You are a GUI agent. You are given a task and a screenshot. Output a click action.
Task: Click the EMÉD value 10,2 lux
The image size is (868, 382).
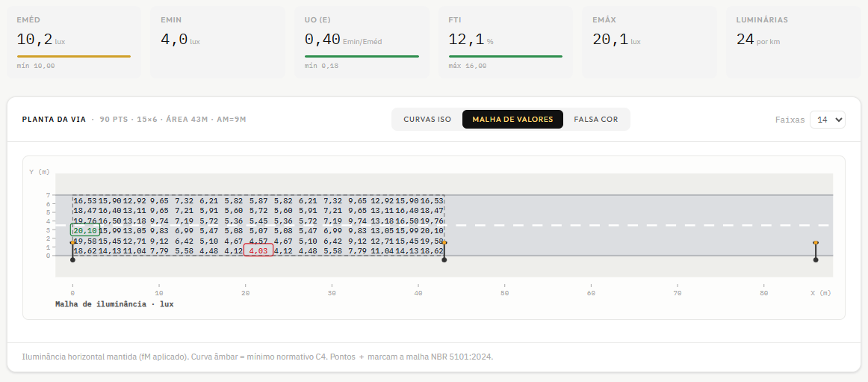tap(41, 40)
